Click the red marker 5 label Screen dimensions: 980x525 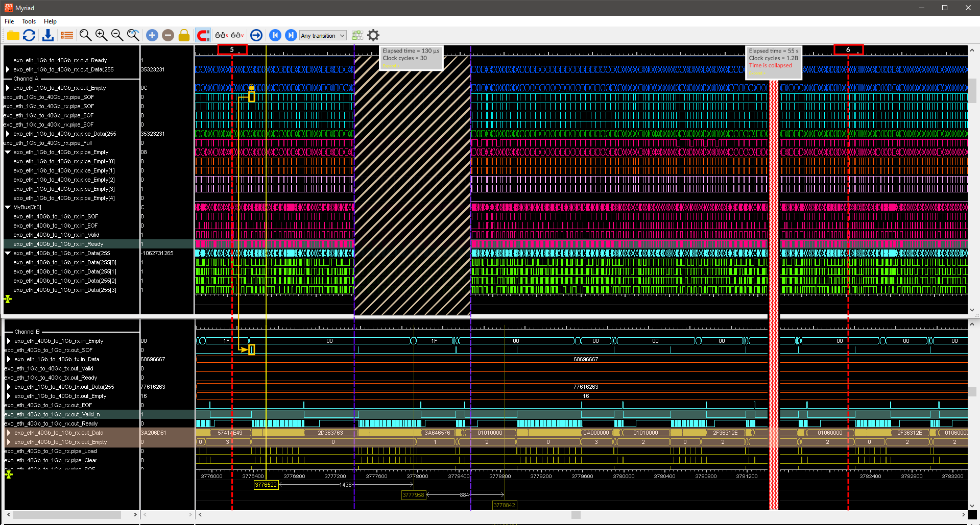pos(232,49)
